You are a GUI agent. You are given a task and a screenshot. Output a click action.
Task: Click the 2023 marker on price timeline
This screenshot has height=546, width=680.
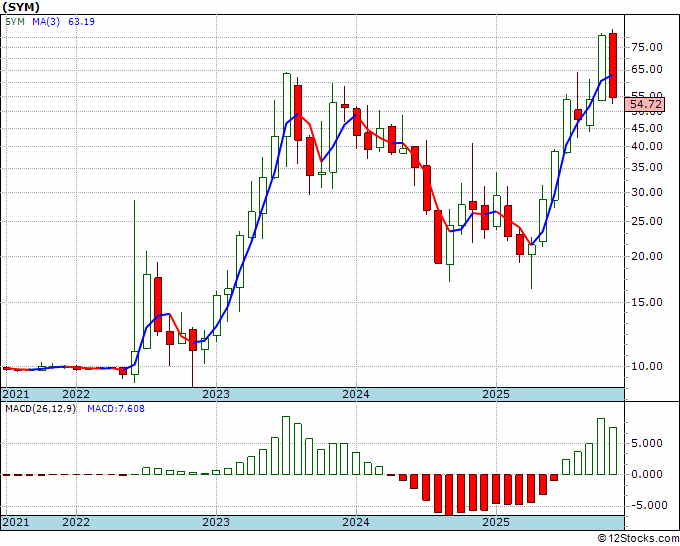point(216,394)
